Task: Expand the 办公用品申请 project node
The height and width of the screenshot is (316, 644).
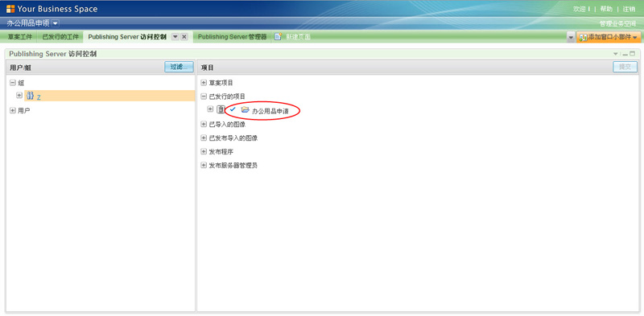Action: point(210,109)
